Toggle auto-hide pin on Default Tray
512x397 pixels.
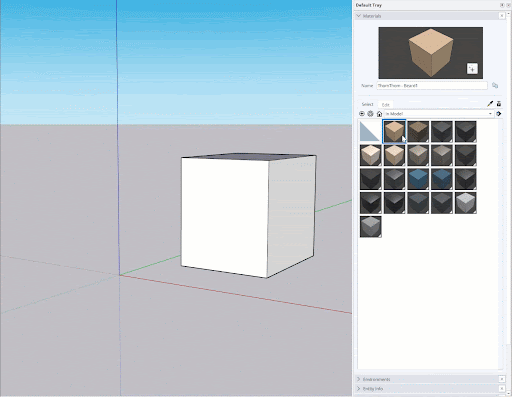coord(502,5)
